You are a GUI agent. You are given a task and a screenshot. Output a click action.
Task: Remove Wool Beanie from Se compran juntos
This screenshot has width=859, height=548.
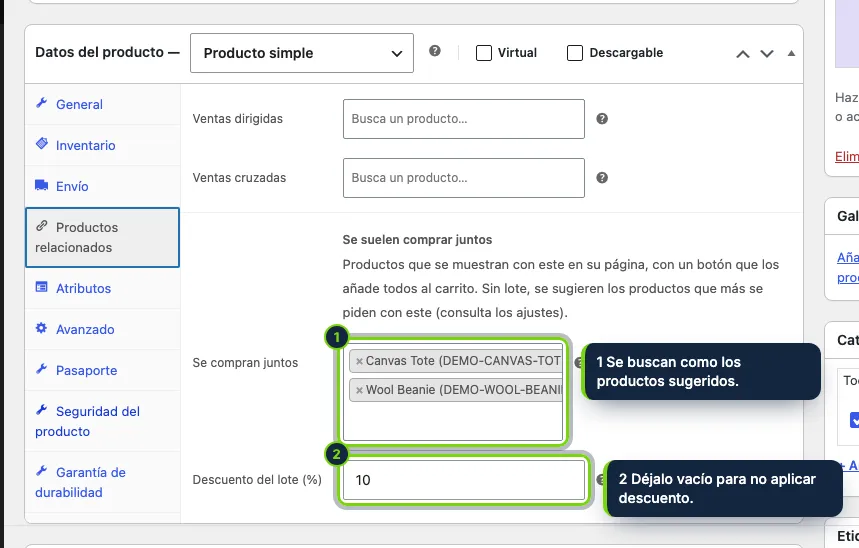click(x=359, y=391)
